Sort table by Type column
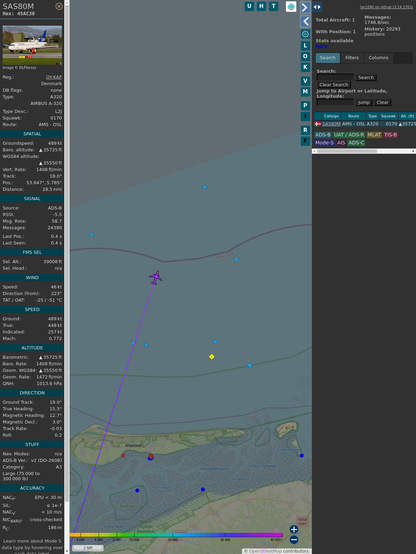The image size is (416, 554). tap(373, 116)
